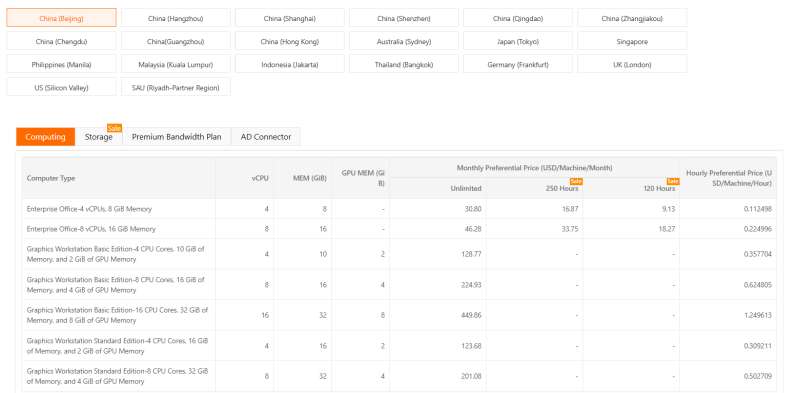Select the China (Hangzhou) region
The image size is (800, 393).
coord(176,18)
